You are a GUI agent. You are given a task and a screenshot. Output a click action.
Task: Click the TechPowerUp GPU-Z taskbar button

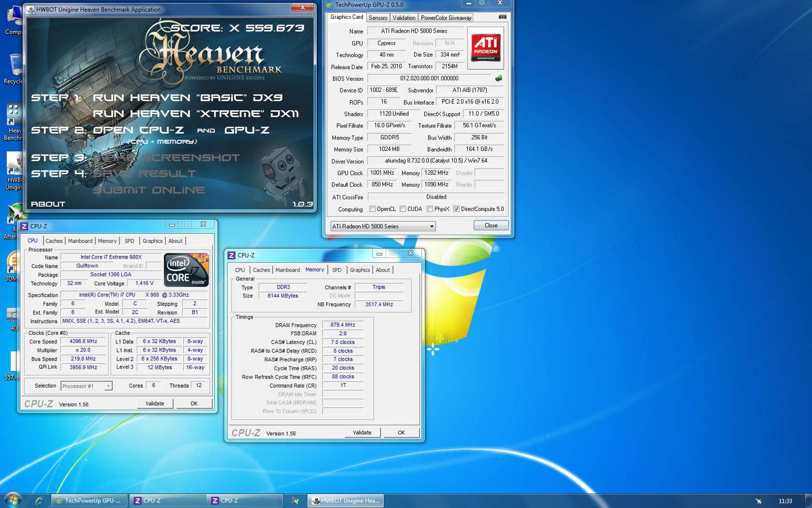point(89,500)
